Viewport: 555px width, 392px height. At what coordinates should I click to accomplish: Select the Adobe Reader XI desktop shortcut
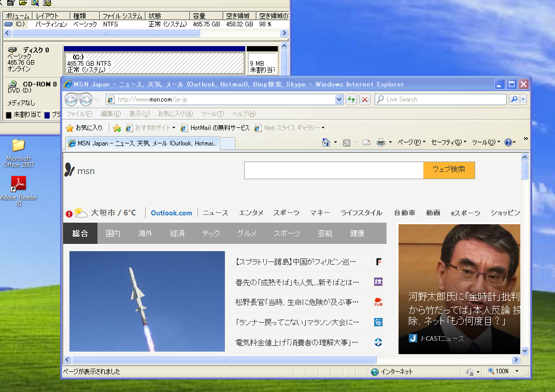tap(19, 191)
